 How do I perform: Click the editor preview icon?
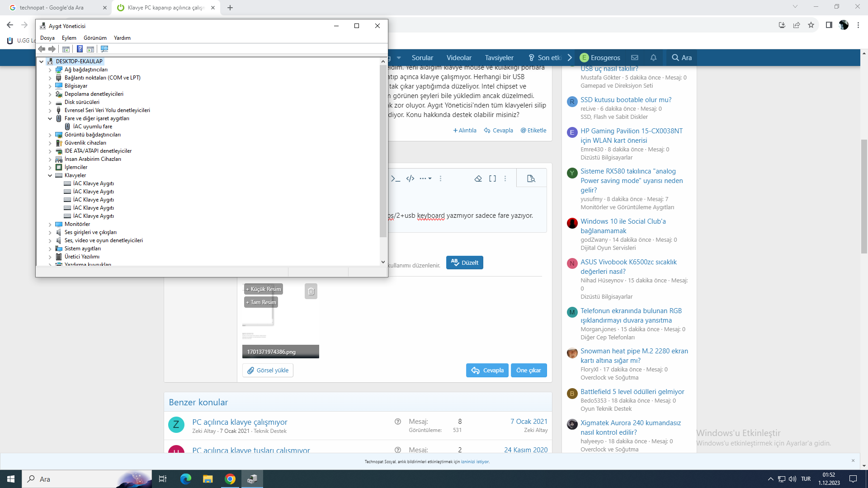(x=531, y=178)
